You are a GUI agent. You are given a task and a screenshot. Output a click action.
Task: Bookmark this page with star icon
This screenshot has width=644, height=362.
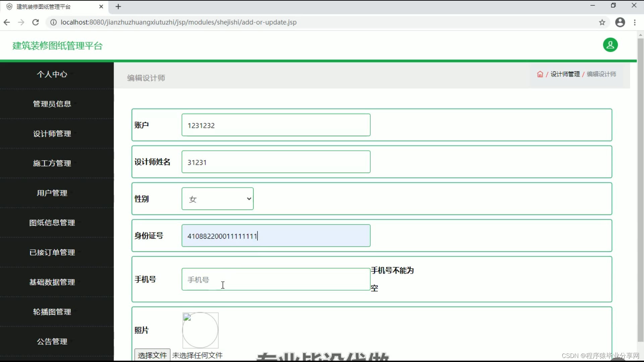point(602,22)
